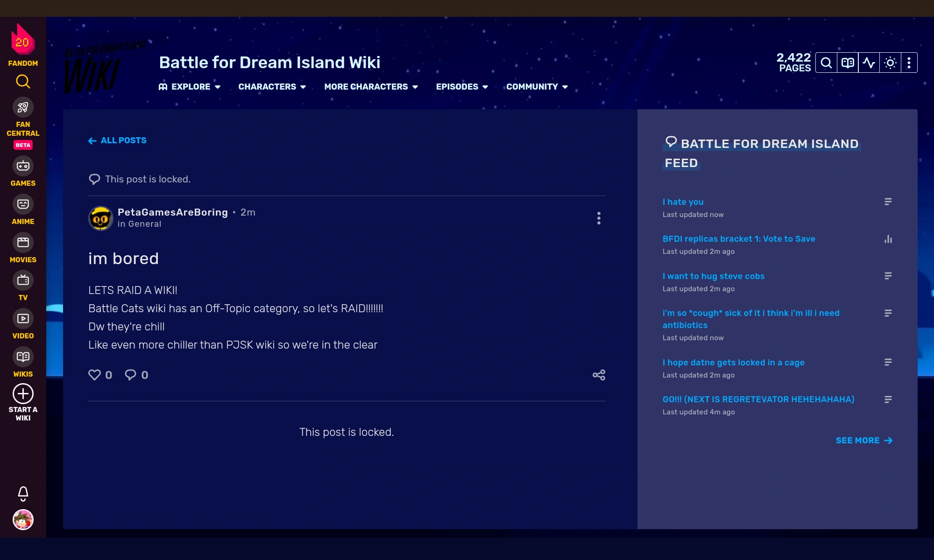
Task: Share the post via share icon
Action: (599, 375)
